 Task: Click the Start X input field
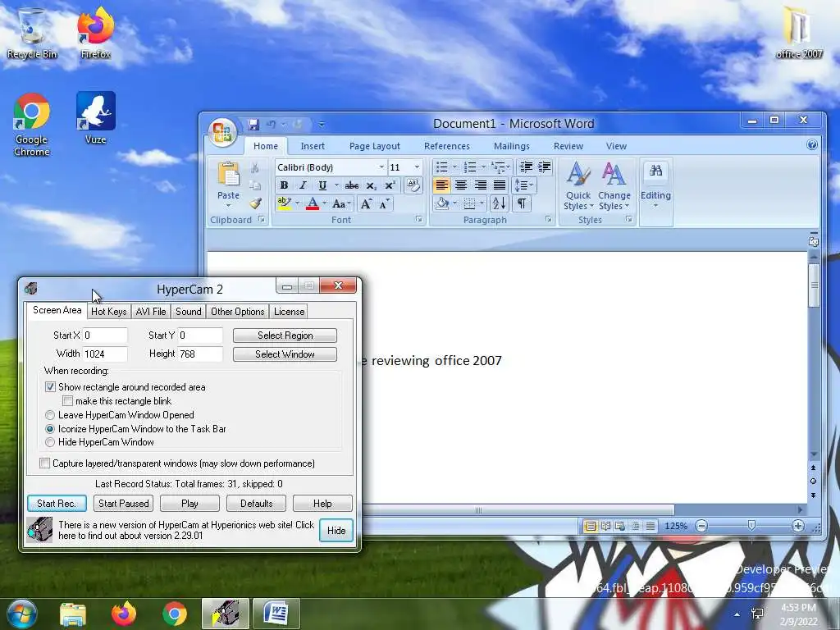(105, 336)
